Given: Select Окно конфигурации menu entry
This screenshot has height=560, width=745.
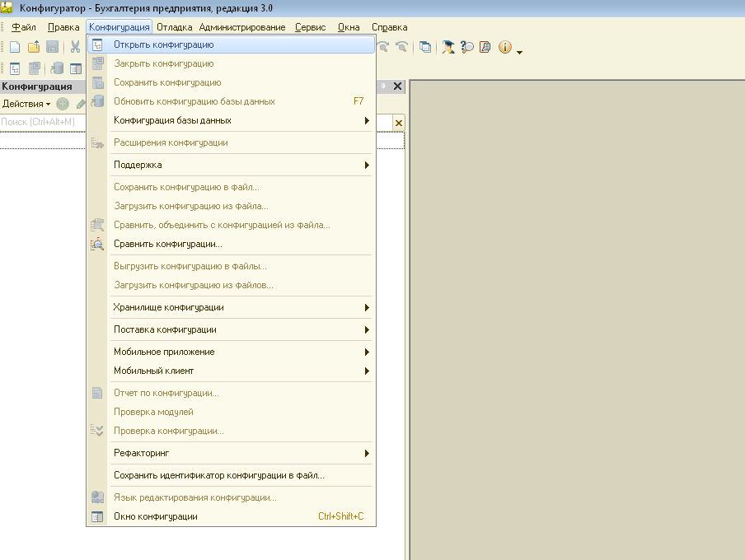Looking at the screenshot, I should click(231, 517).
